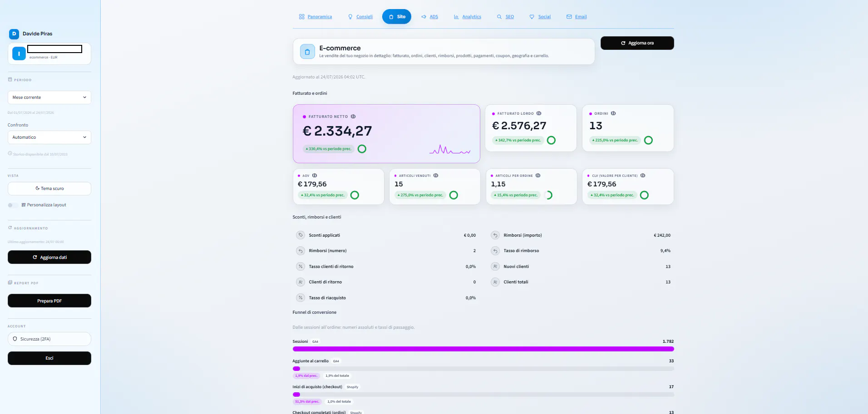This screenshot has width=868, height=414.
Task: Click the € 242,00 refund amount value
Action: [662, 235]
